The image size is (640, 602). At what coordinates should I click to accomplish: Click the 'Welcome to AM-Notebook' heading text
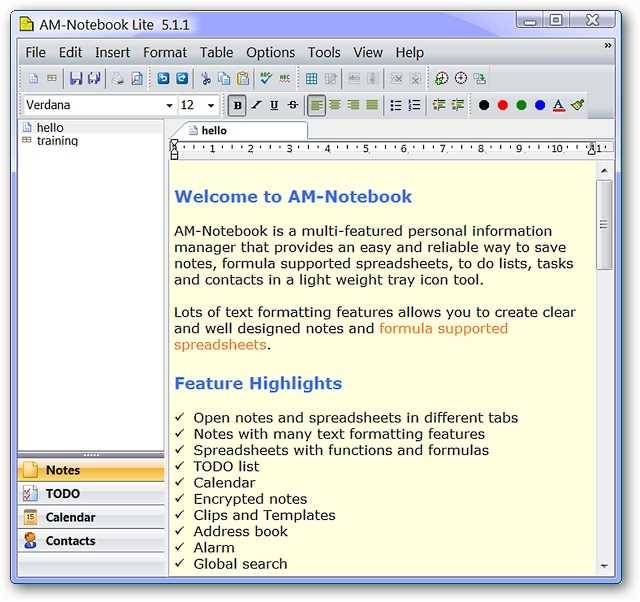click(x=293, y=197)
